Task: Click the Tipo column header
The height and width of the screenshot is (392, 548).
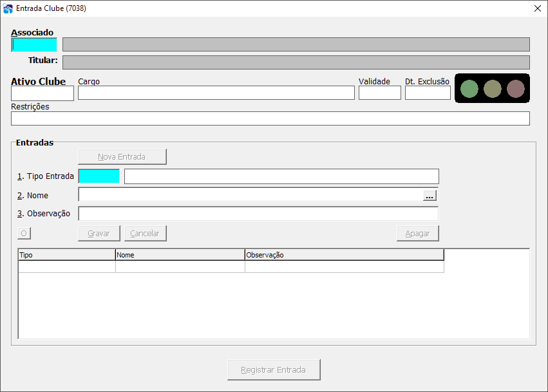Action: click(x=67, y=255)
